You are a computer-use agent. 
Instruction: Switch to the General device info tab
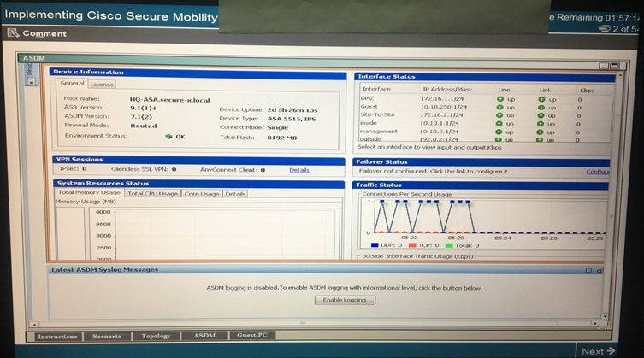(72, 84)
